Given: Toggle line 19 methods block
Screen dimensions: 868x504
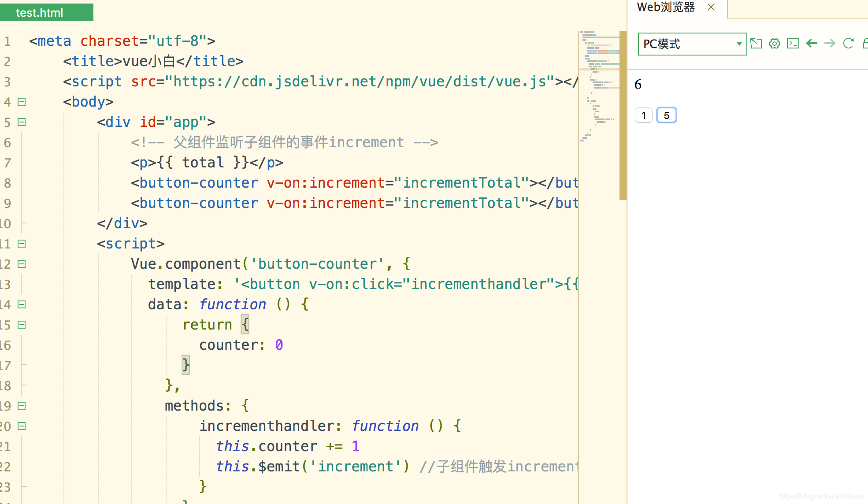Looking at the screenshot, I should 22,406.
